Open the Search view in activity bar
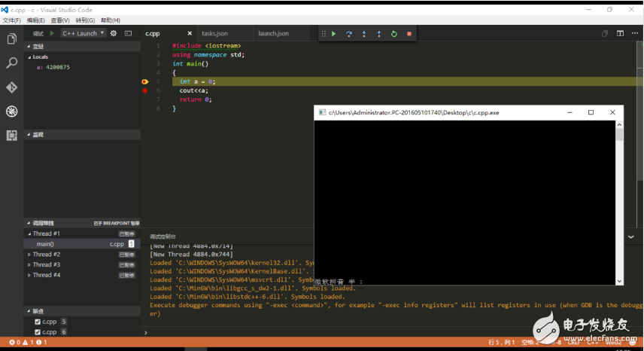 [x=11, y=63]
